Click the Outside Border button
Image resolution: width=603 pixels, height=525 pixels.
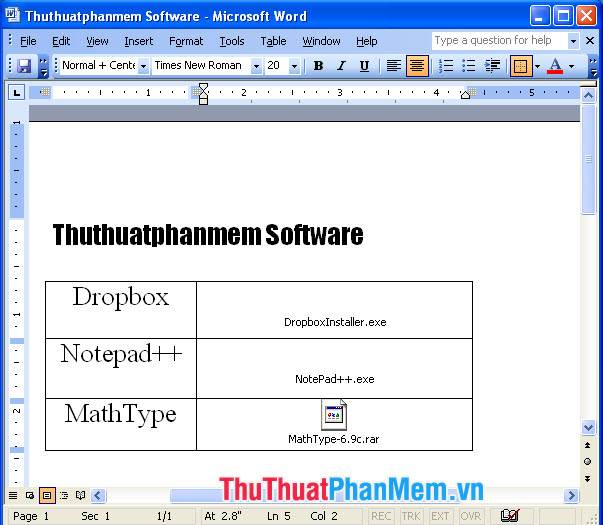pos(521,66)
